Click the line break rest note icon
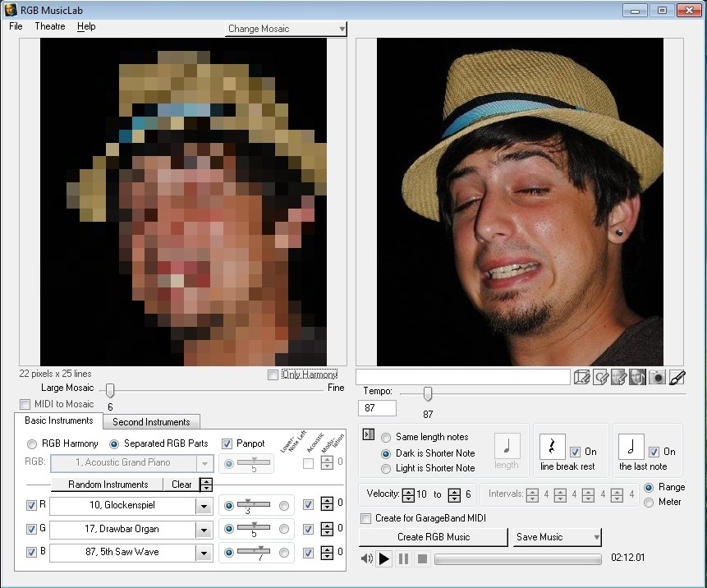The height and width of the screenshot is (588, 707). point(552,448)
